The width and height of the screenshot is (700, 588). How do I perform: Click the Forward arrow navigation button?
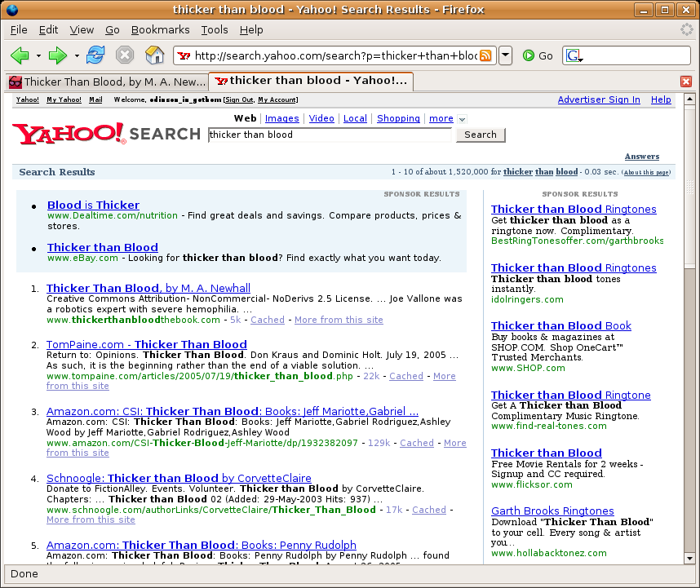pos(58,55)
